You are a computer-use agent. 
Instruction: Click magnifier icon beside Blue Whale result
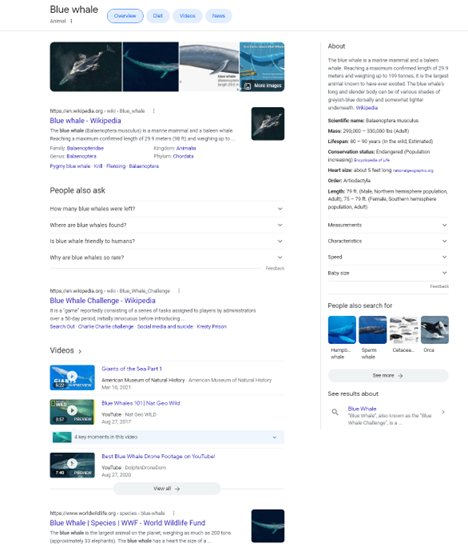click(335, 412)
